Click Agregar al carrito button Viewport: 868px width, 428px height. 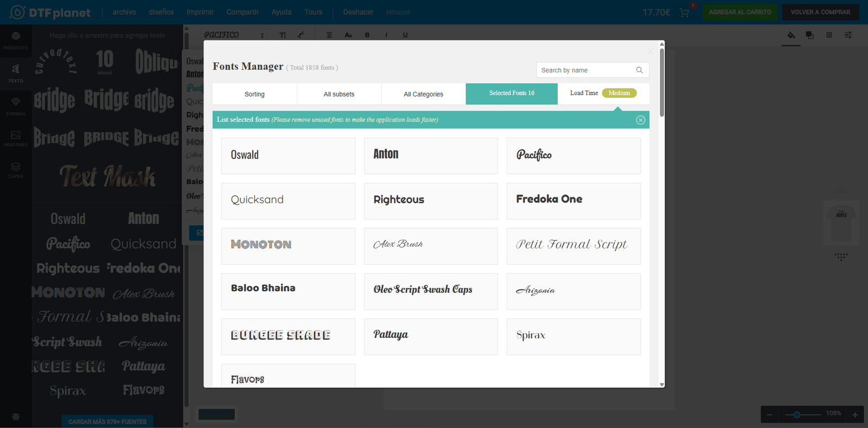click(x=739, y=12)
